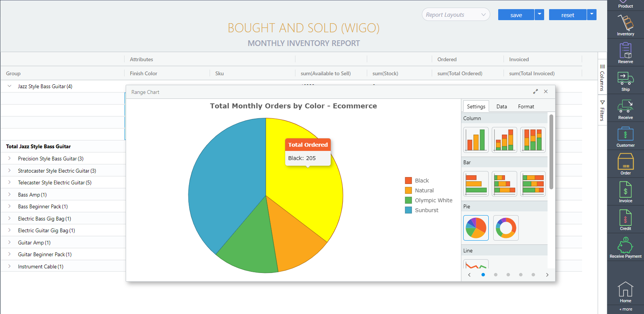The image size is (644, 314).
Task: Click the save button
Action: pyautogui.click(x=516, y=15)
